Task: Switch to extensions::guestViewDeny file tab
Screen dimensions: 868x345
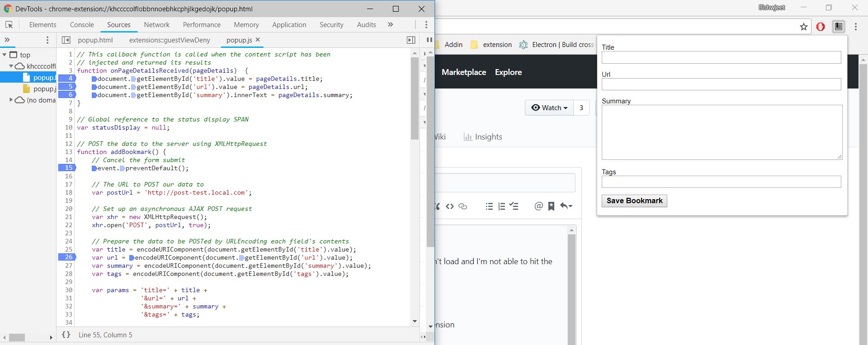Action: [170, 40]
